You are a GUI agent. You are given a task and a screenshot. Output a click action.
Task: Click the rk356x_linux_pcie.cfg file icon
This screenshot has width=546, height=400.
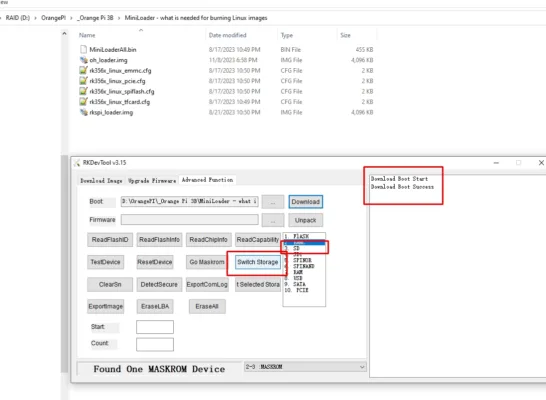(x=83, y=81)
